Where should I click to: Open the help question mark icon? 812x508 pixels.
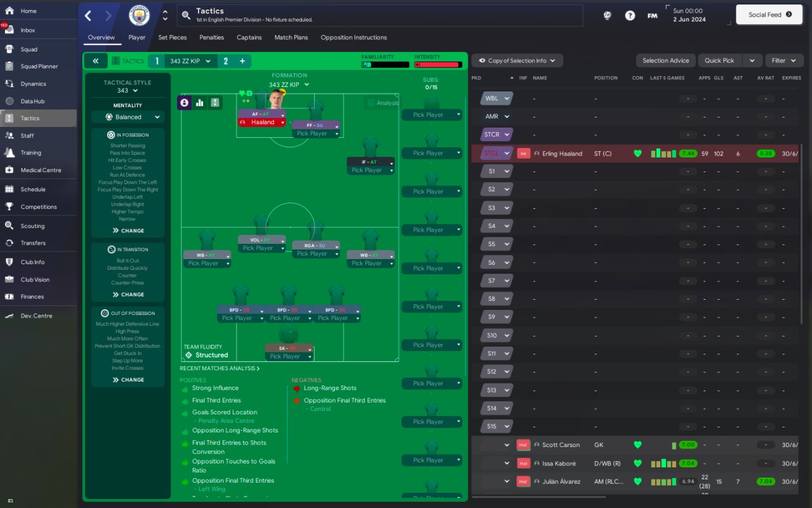(x=630, y=15)
